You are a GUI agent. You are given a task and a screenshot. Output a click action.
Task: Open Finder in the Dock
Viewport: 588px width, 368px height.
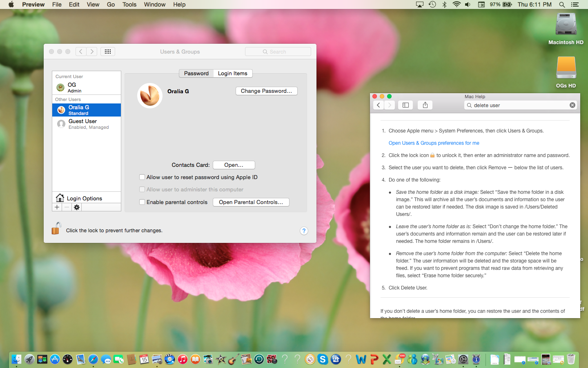pyautogui.click(x=16, y=359)
